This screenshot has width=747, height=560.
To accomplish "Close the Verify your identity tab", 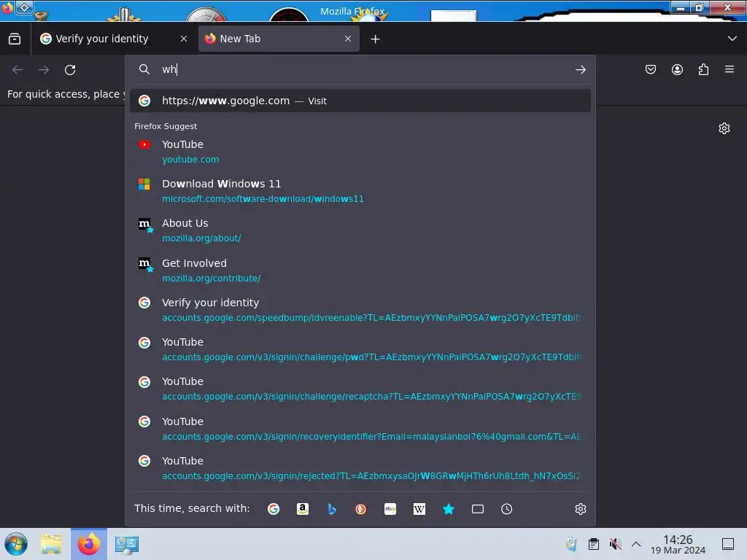I will [x=184, y=39].
